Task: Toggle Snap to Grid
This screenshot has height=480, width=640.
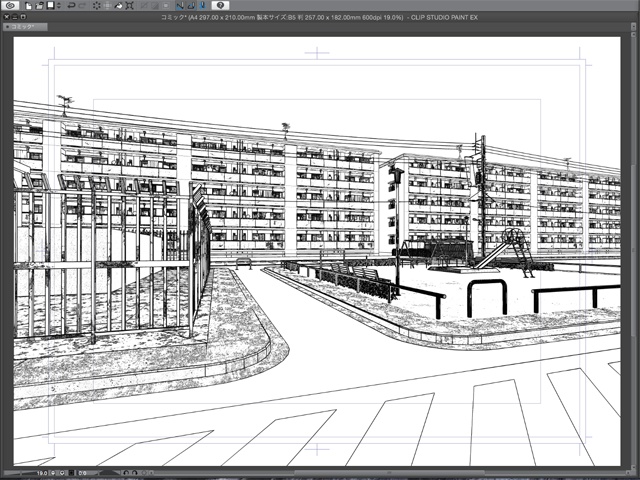Action: pyautogui.click(x=202, y=6)
